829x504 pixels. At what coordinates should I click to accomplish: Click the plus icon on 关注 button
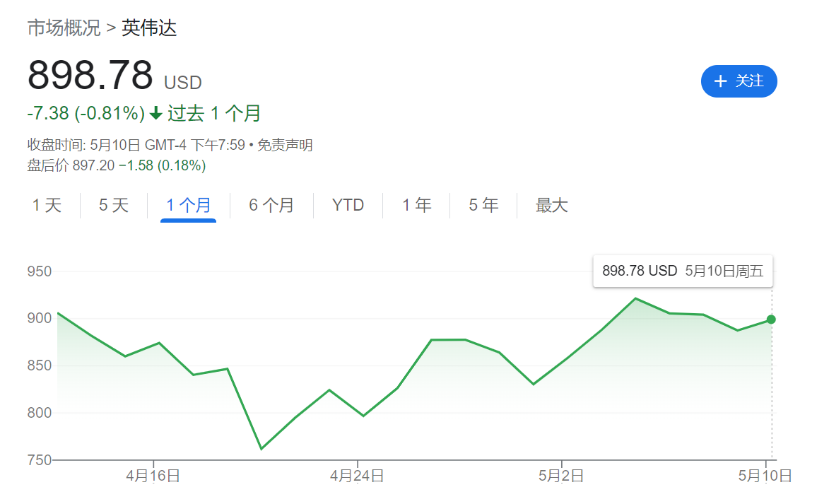coord(720,81)
